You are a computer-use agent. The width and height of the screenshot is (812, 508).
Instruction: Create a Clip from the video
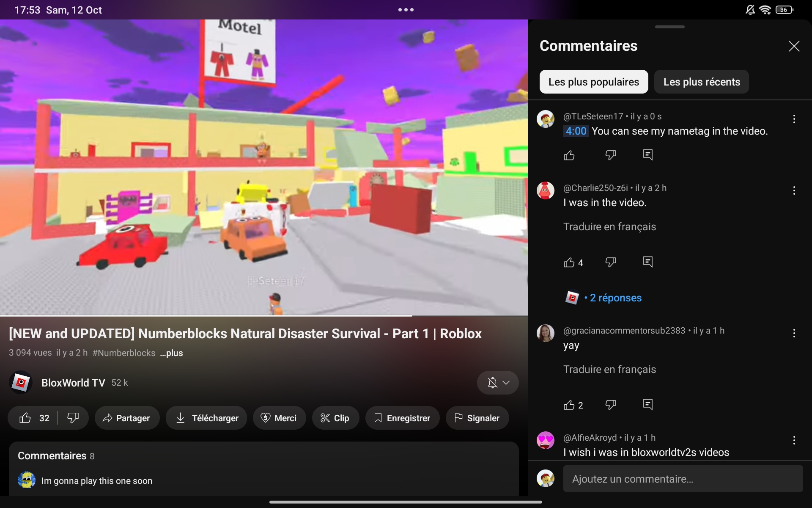(x=335, y=418)
